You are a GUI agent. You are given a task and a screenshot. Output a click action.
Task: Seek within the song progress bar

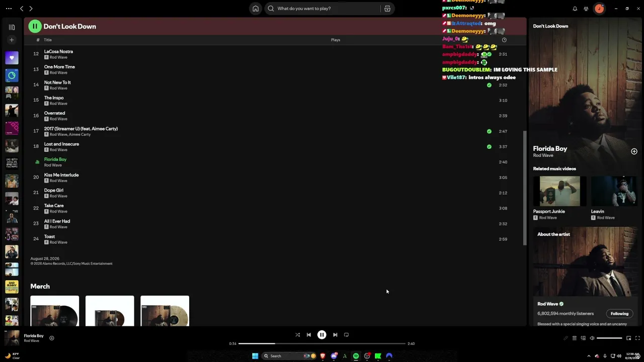pos(322,343)
